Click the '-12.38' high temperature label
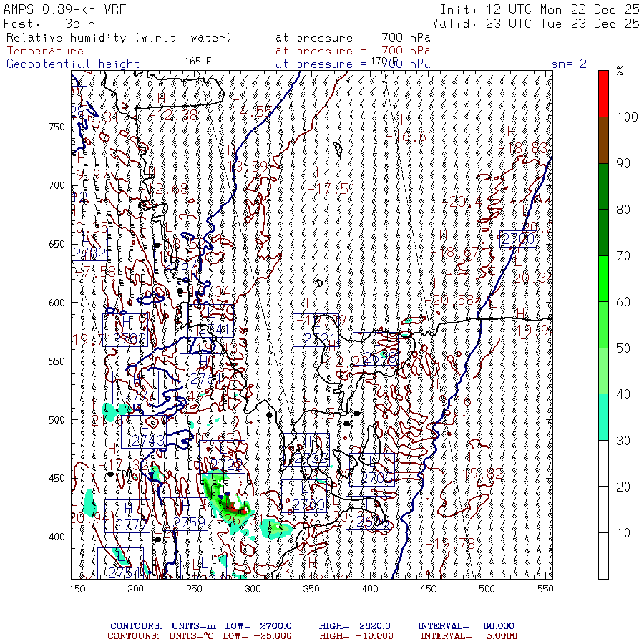 tap(173, 115)
